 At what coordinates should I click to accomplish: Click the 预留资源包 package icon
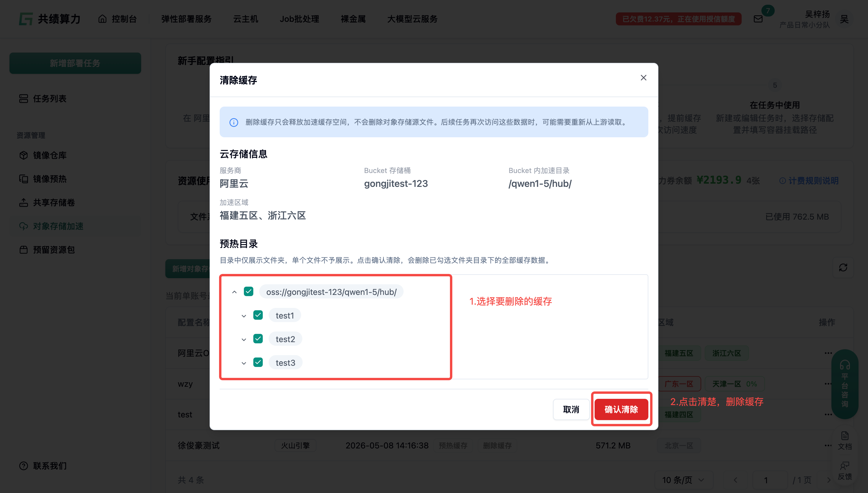click(23, 249)
